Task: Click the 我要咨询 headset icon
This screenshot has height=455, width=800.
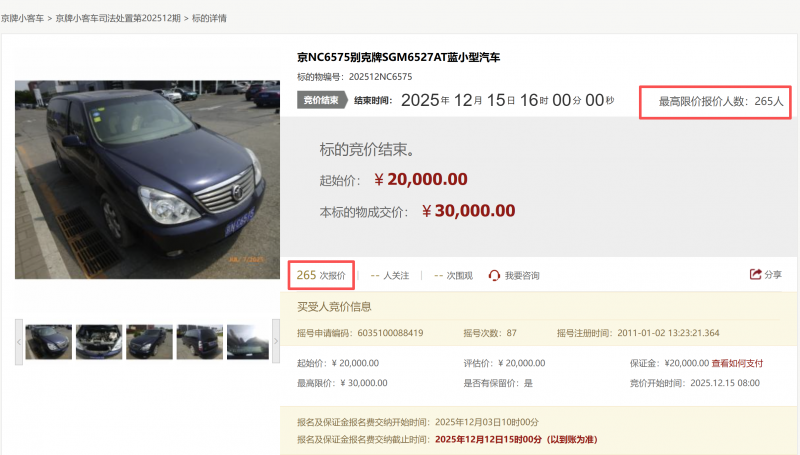Action: [494, 275]
